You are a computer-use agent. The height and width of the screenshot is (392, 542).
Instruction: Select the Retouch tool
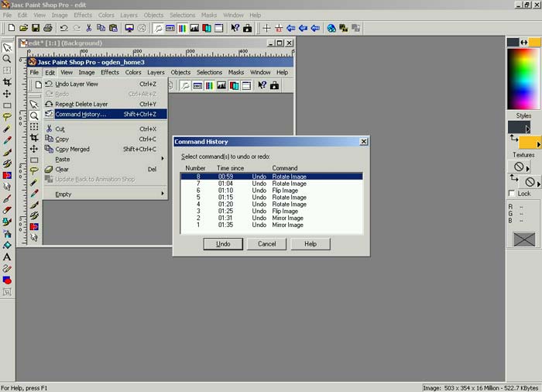coord(7,187)
